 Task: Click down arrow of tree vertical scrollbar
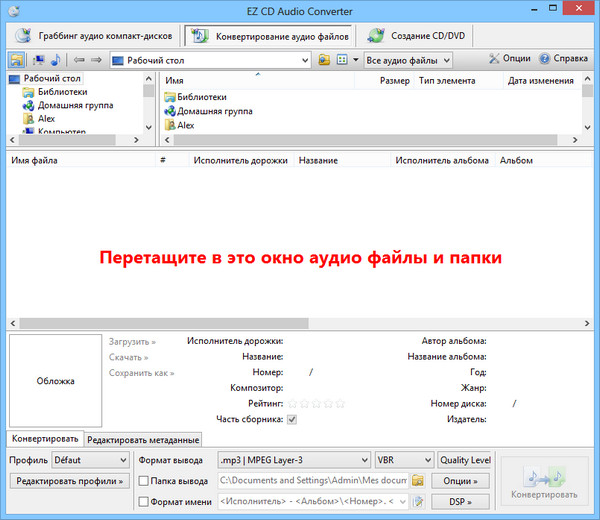click(149, 127)
